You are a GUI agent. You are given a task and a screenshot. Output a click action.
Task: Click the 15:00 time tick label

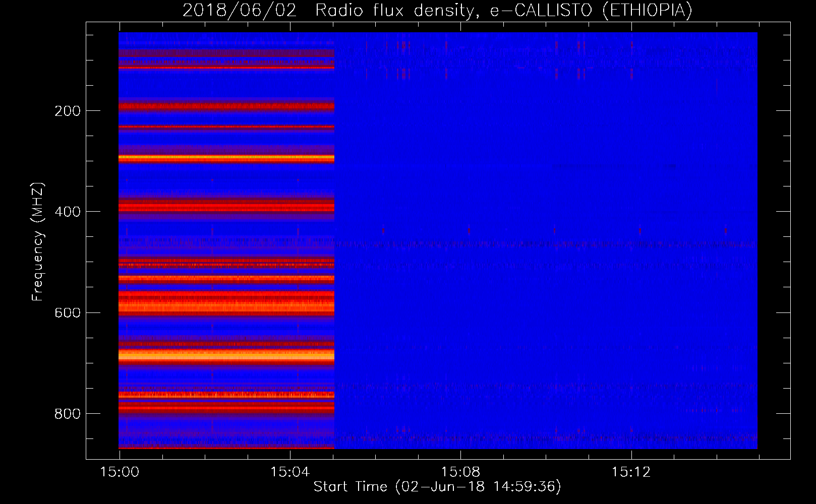[120, 472]
